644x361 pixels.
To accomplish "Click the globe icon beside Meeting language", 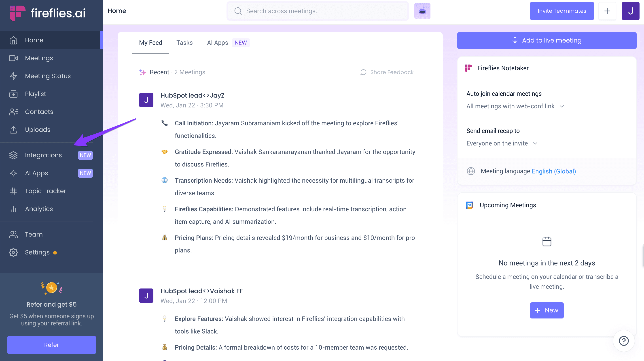I will [471, 171].
